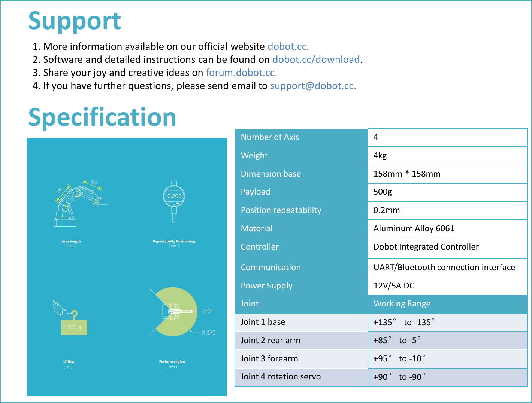Image resolution: width=532 pixels, height=403 pixels.
Task: Click the 'Specification' heading
Action: coord(102,117)
